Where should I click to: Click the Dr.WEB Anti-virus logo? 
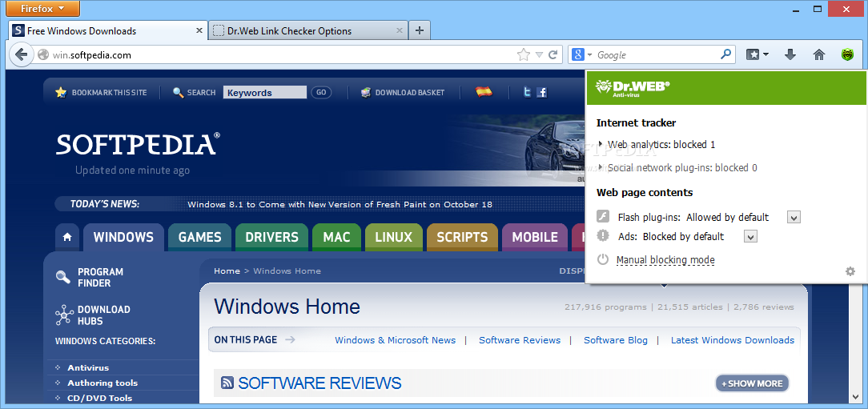[x=632, y=87]
